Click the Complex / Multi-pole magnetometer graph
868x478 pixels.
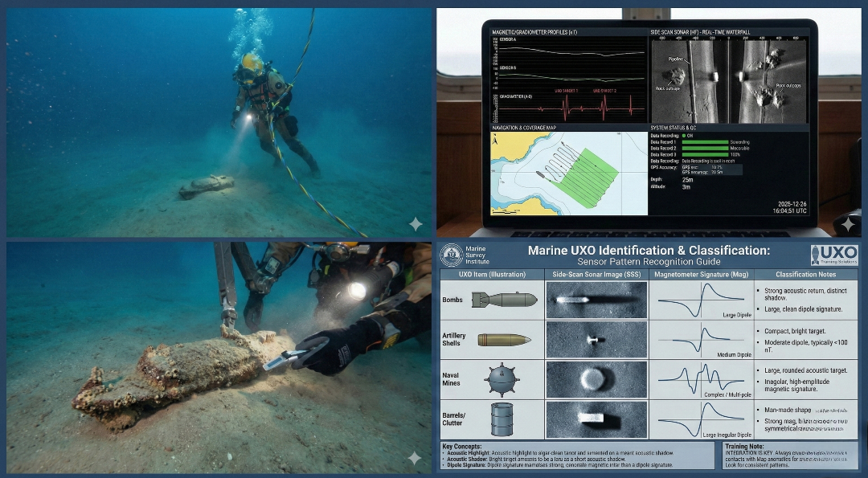[x=702, y=379]
